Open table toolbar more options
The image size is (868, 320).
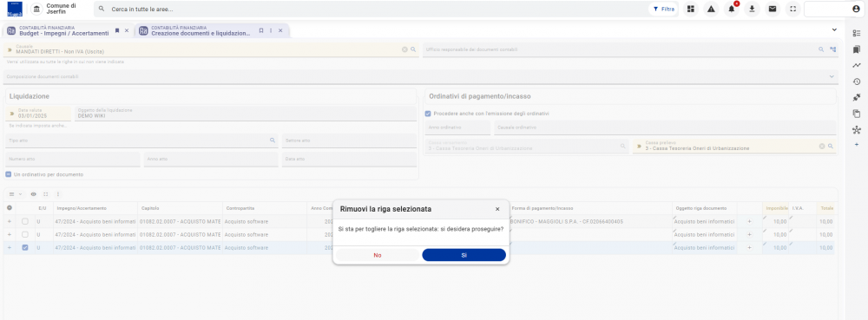57,194
